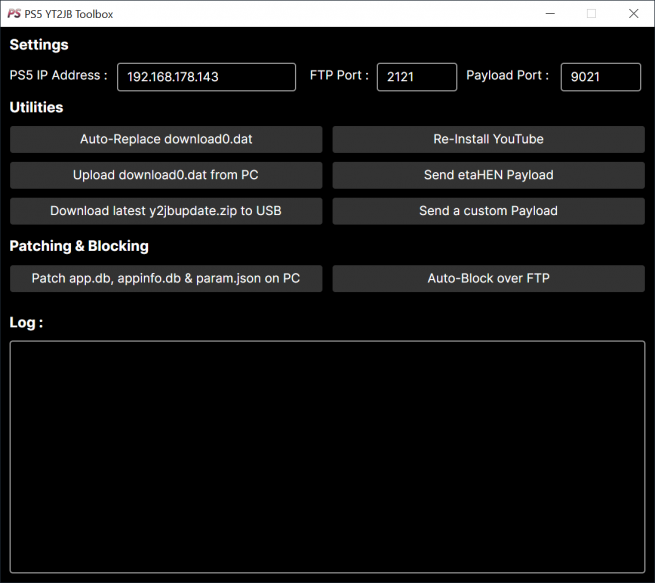Focus the PS5 IP Address field
This screenshot has height=583, width=655.
pyautogui.click(x=206, y=77)
